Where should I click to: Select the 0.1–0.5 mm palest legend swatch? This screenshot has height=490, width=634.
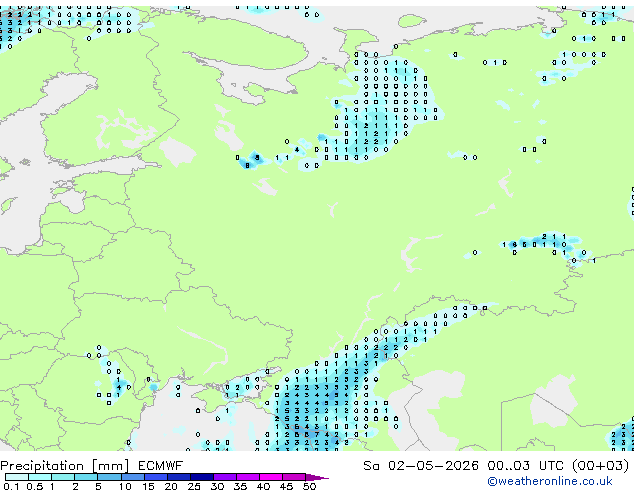pos(17,477)
